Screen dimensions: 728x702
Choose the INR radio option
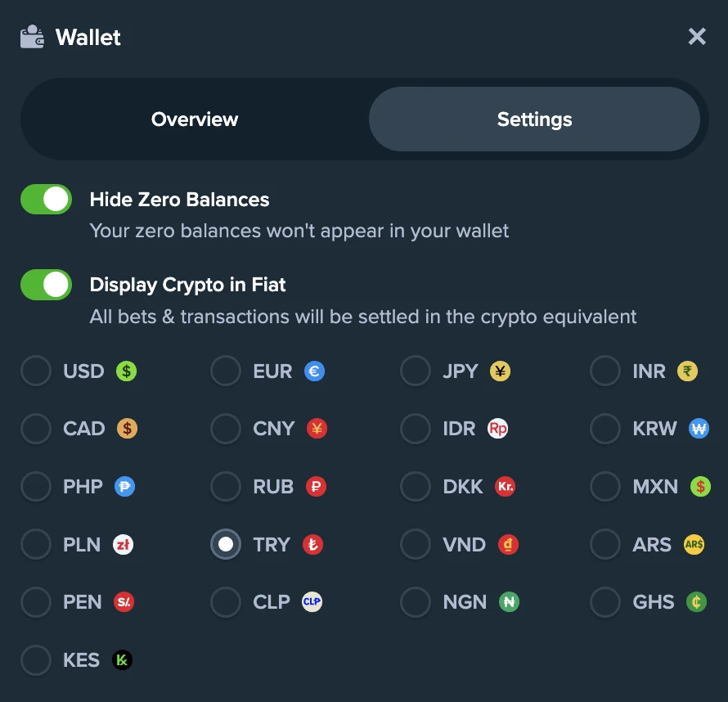pos(605,371)
